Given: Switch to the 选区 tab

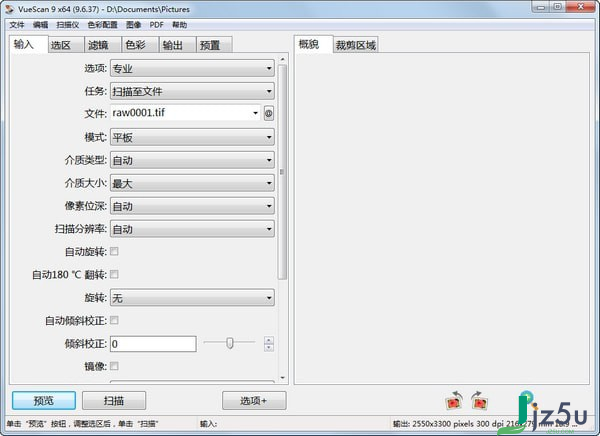Looking at the screenshot, I should [x=66, y=45].
